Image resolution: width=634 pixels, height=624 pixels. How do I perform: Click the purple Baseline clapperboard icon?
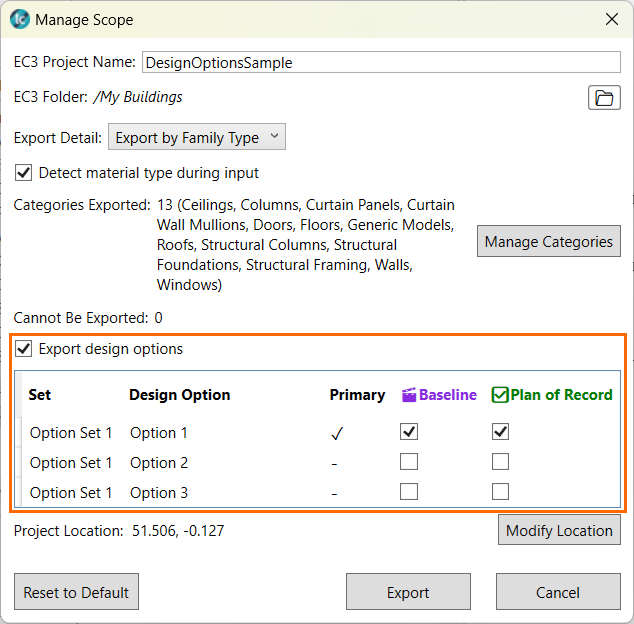click(409, 395)
